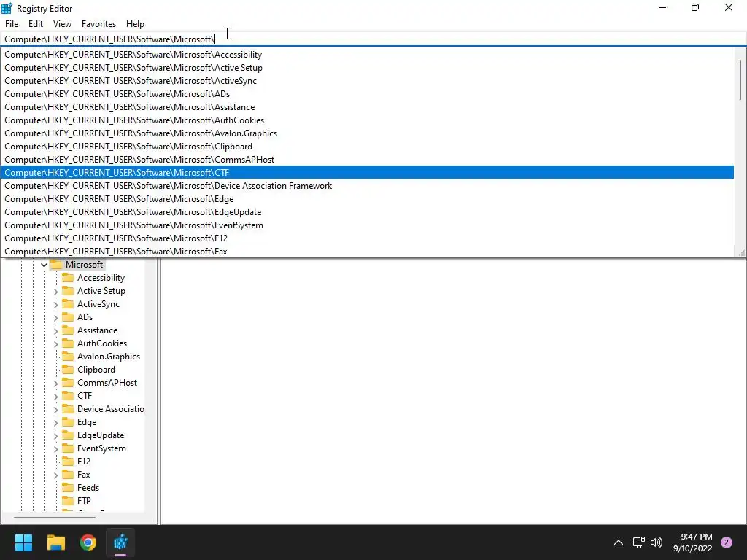The width and height of the screenshot is (747, 560).
Task: Select the Accessibility path suggestion
Action: point(367,55)
